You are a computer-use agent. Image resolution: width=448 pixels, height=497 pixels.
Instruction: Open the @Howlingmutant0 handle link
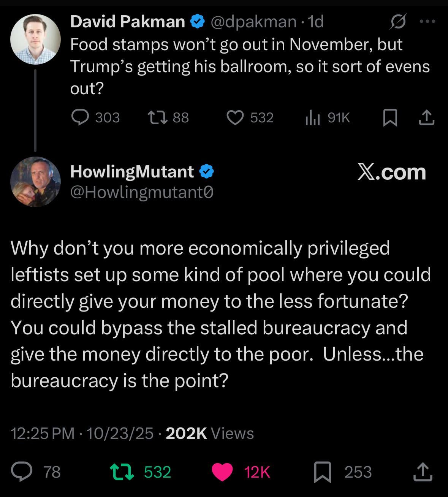tap(142, 193)
